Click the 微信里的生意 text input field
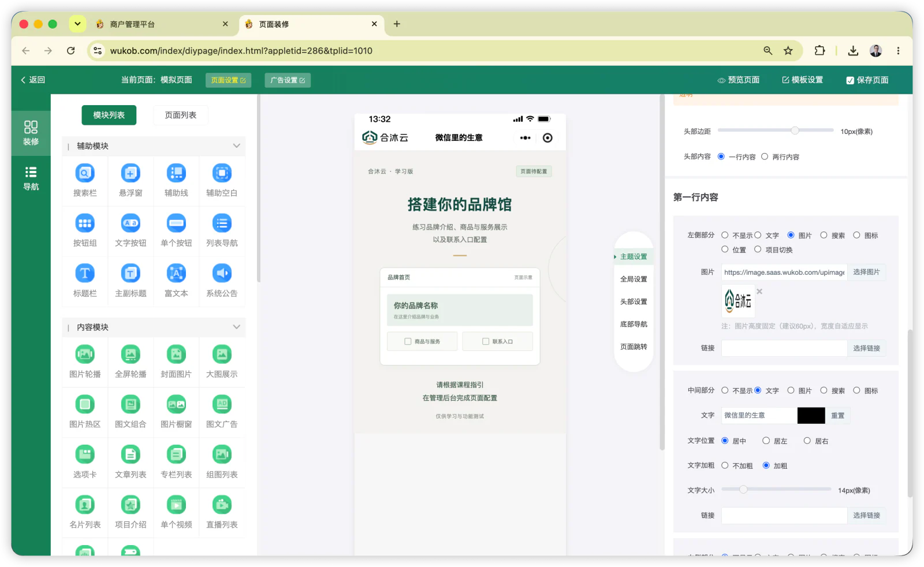Image resolution: width=924 pixels, height=567 pixels. click(759, 415)
